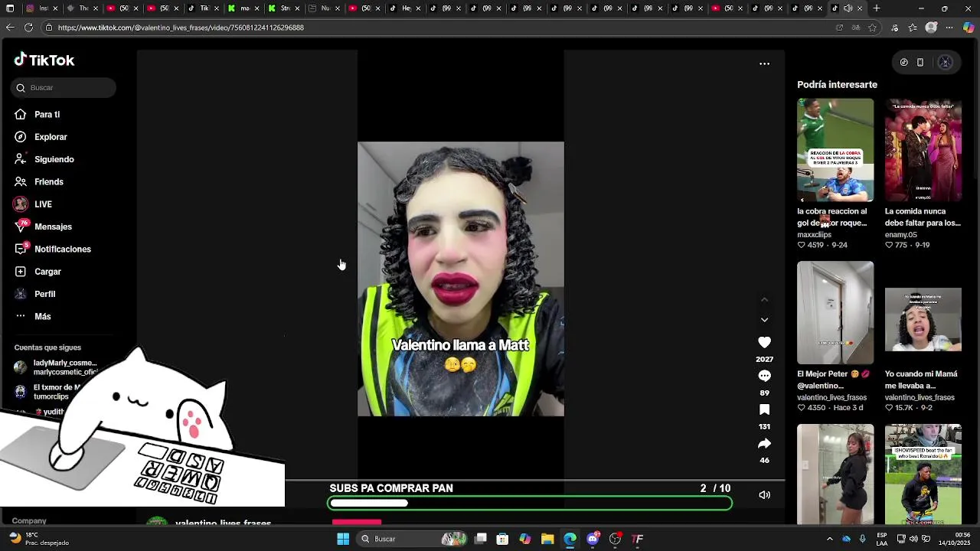
Task: Share the video with arrow icon
Action: pos(764,444)
